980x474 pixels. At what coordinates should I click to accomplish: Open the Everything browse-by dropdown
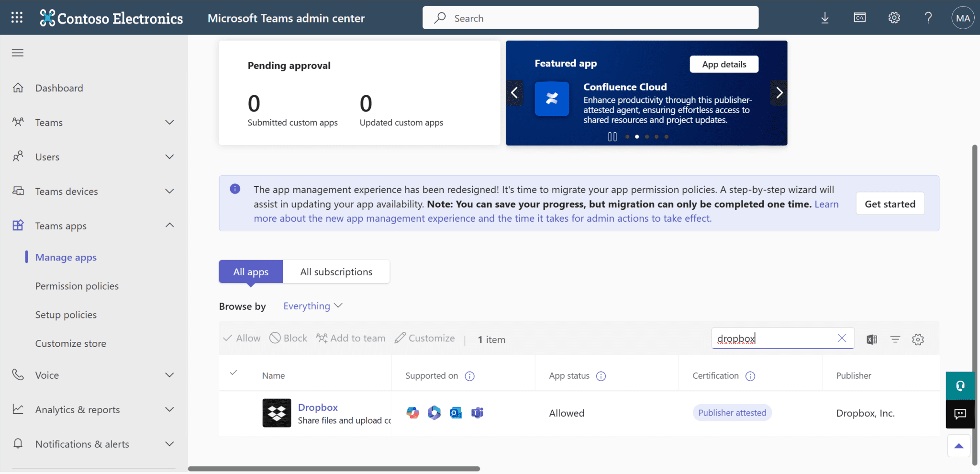click(x=312, y=305)
